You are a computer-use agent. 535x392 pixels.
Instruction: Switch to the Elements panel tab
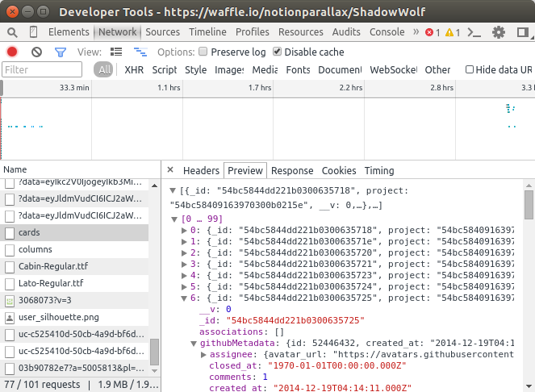tap(69, 32)
